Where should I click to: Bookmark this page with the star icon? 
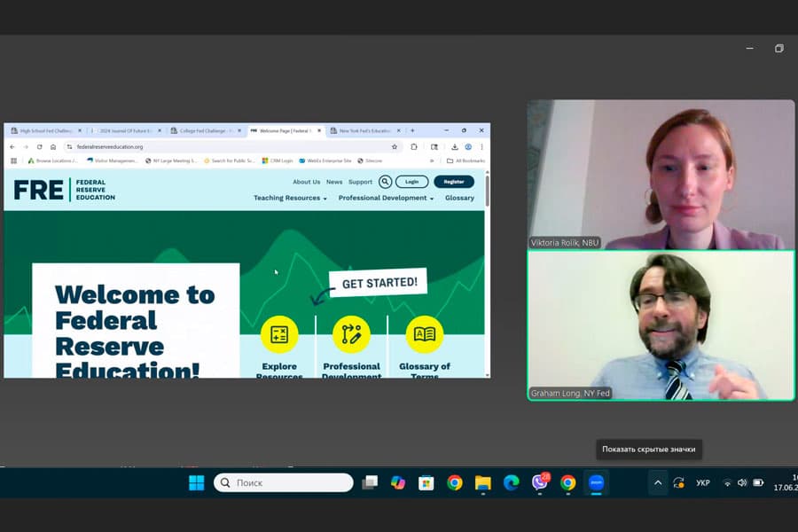pos(395,146)
